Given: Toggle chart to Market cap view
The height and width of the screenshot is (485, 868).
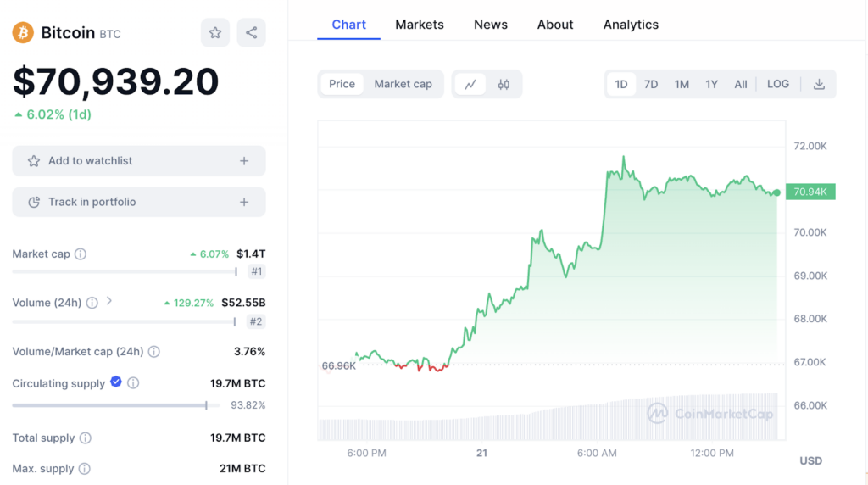Looking at the screenshot, I should pyautogui.click(x=403, y=84).
